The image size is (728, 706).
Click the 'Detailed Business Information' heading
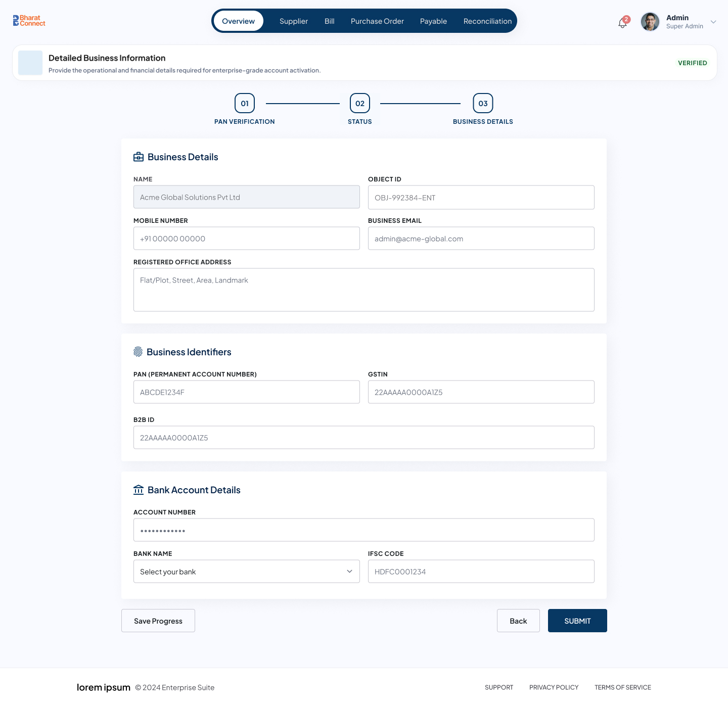(x=107, y=58)
